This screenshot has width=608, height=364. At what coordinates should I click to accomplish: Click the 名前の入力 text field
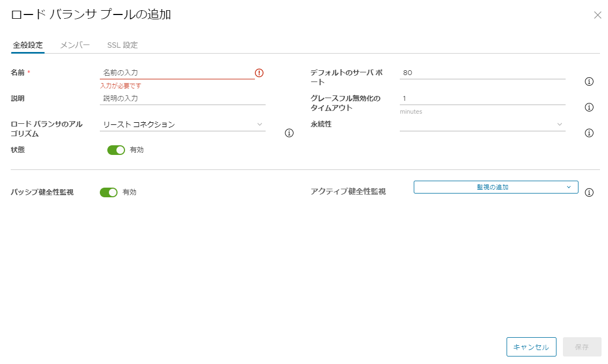click(177, 73)
